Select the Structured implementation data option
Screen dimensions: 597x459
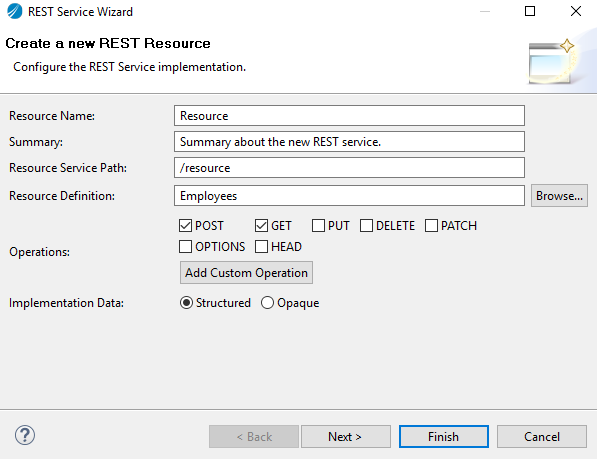click(x=186, y=303)
